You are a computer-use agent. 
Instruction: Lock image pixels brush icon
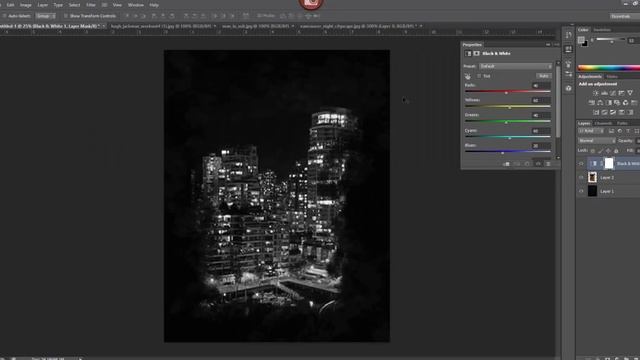point(600,151)
